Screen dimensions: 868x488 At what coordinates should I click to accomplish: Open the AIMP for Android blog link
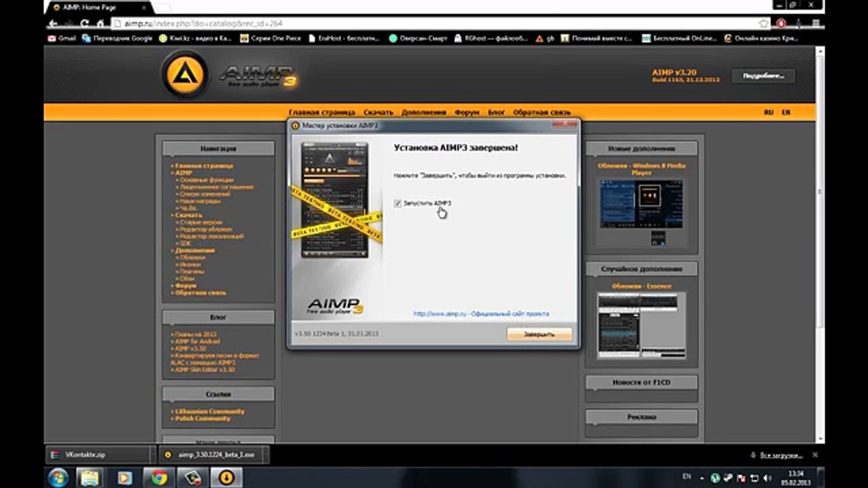197,342
